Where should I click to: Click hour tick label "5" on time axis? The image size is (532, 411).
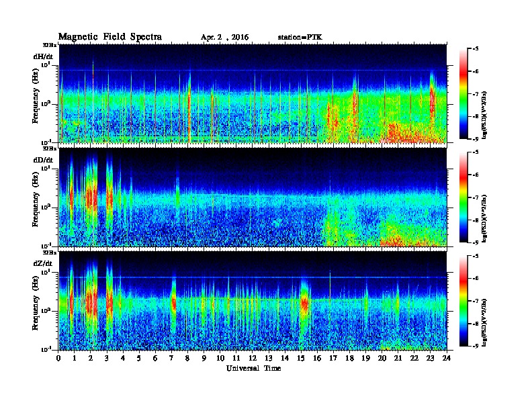click(139, 358)
